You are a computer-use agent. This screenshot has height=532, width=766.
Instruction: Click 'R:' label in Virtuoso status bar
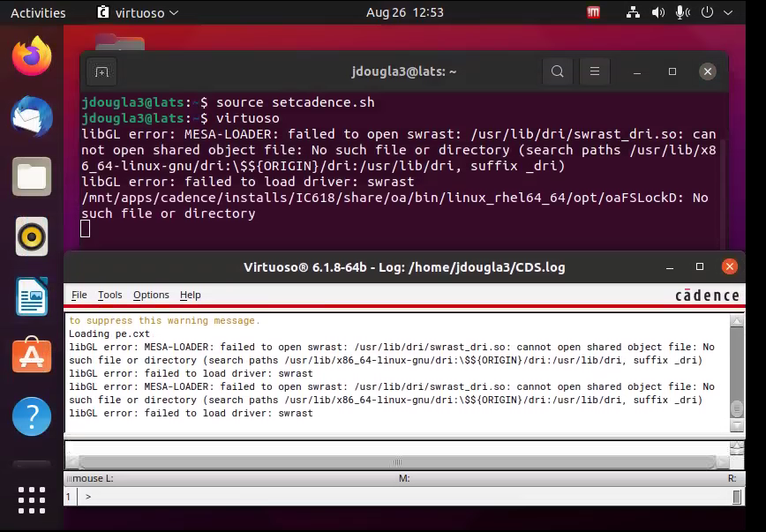(x=732, y=479)
